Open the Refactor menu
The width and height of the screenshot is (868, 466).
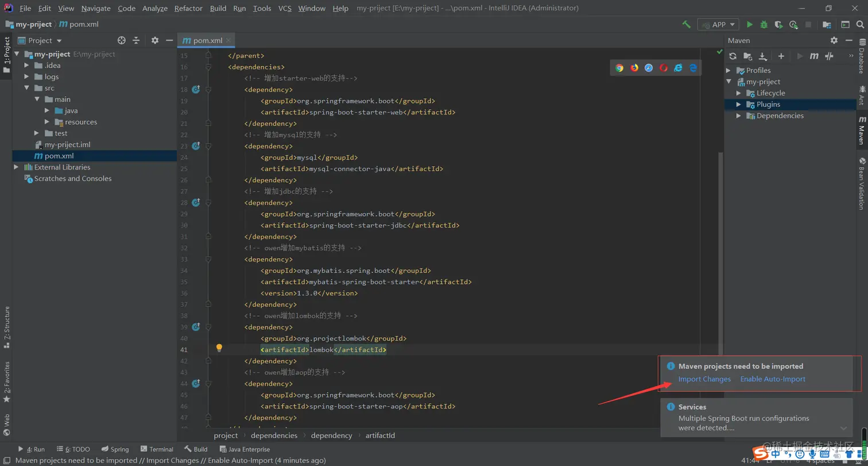(188, 9)
